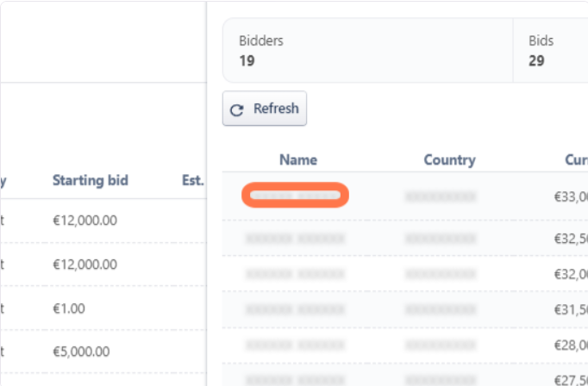Image resolution: width=588 pixels, height=386 pixels.
Task: Click the €32,00 bid amount
Action: [x=571, y=274]
